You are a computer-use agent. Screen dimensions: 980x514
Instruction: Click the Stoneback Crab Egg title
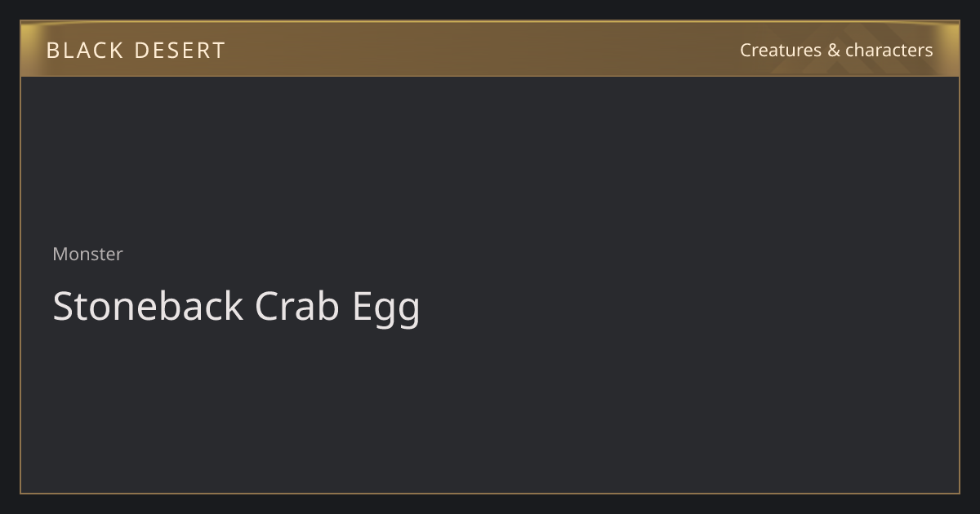(236, 307)
